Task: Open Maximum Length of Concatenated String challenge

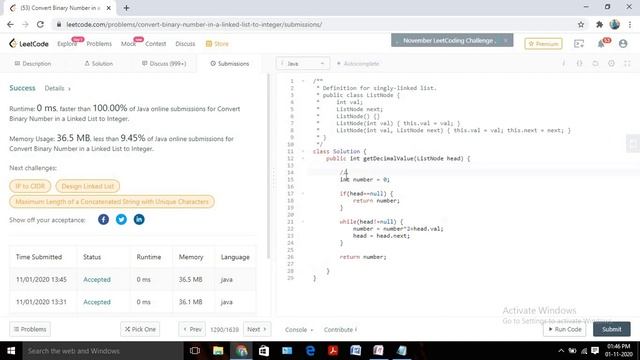Action: tap(112, 202)
